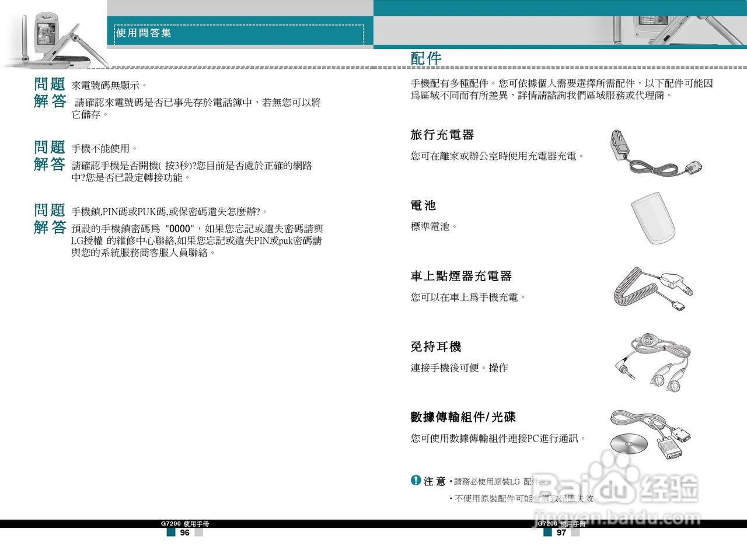Select the 注意 notice text
Viewport: 747px width, 560px height.
(434, 480)
